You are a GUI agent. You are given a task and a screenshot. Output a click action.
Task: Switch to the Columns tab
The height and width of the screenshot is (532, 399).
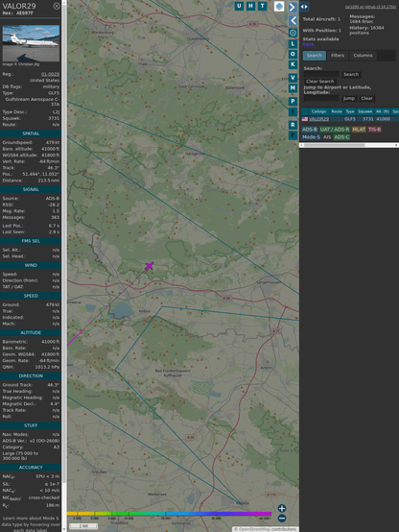pos(363,56)
